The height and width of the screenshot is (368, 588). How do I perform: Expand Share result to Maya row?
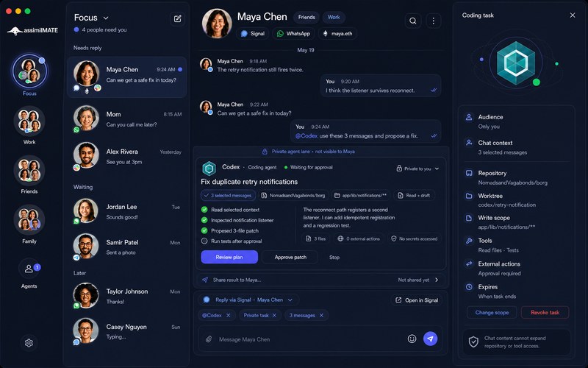click(320, 280)
